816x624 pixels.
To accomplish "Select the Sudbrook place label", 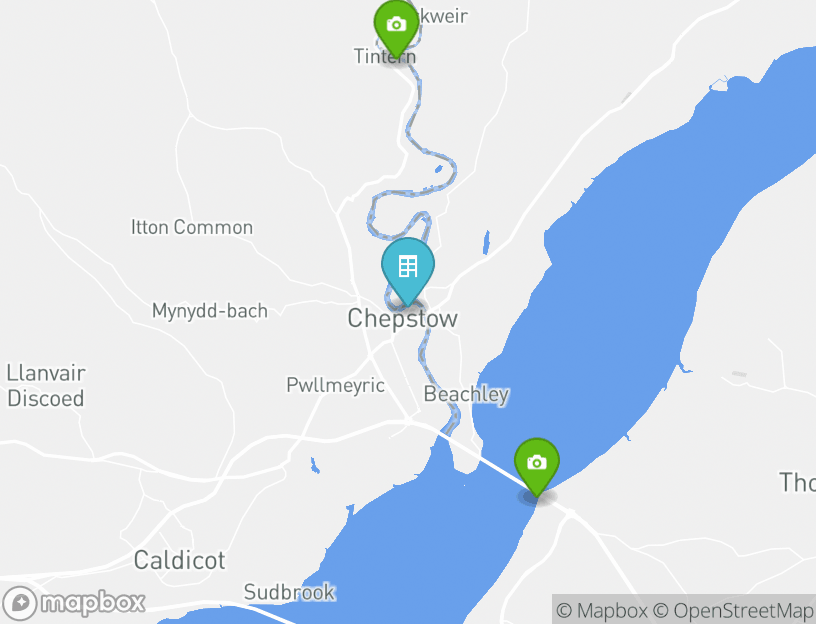I will 289,592.
